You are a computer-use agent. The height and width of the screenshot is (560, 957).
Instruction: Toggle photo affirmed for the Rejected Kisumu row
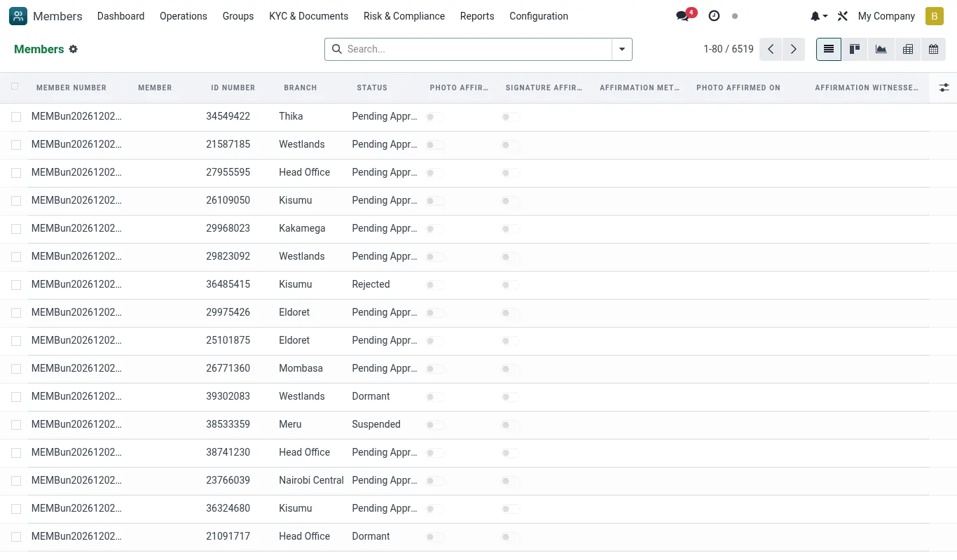tap(435, 285)
